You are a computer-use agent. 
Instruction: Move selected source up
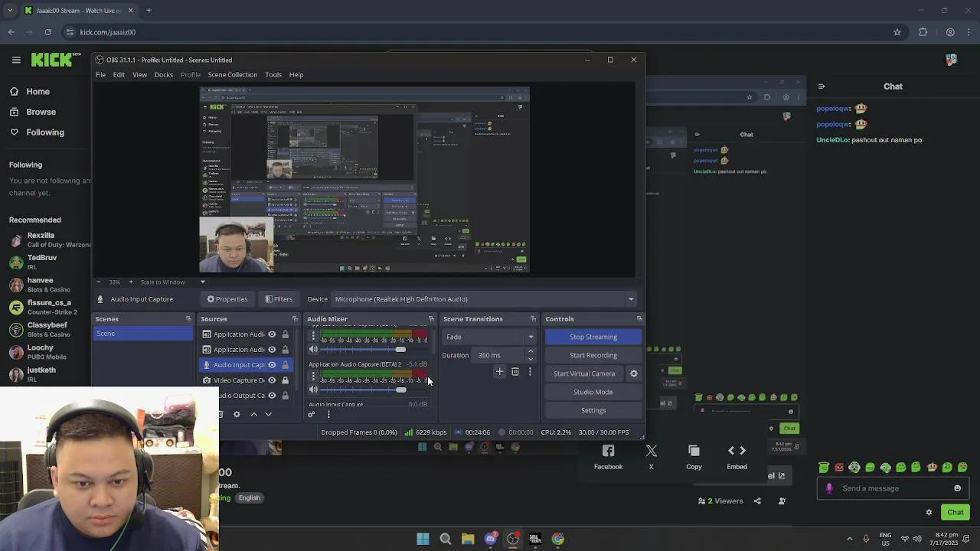(254, 414)
